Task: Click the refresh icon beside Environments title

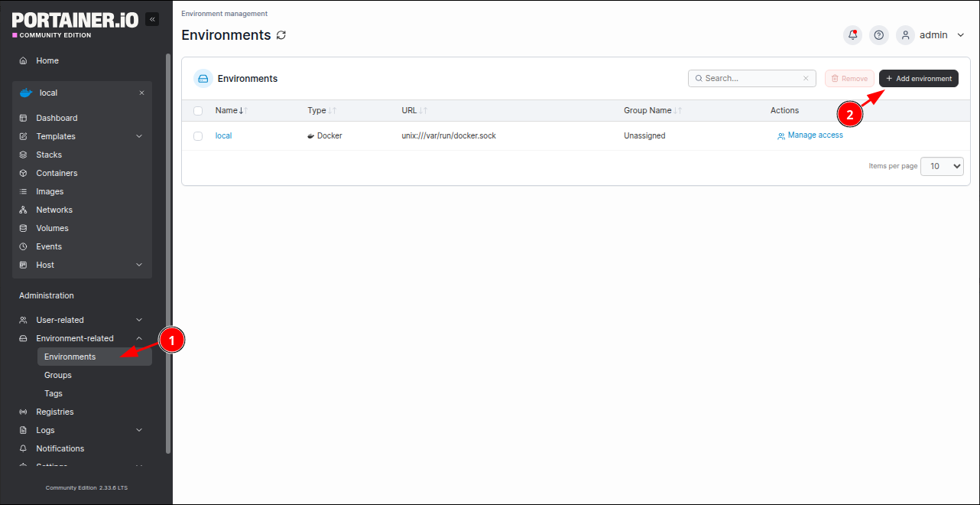Action: [x=281, y=35]
